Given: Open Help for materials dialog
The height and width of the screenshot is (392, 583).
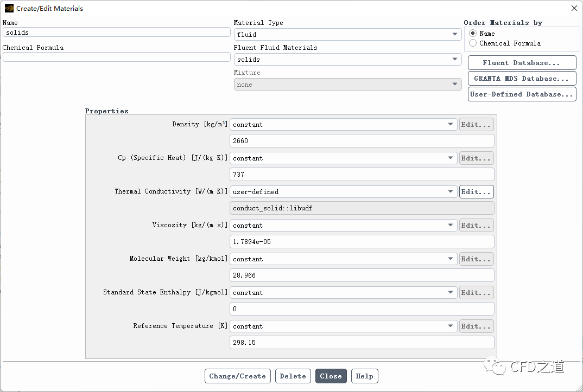Looking at the screenshot, I should click(364, 376).
